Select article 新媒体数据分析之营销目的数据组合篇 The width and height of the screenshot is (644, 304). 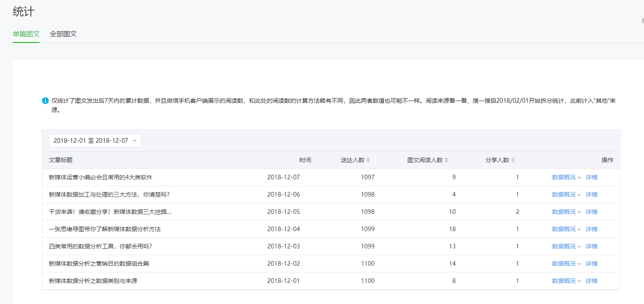click(x=99, y=264)
